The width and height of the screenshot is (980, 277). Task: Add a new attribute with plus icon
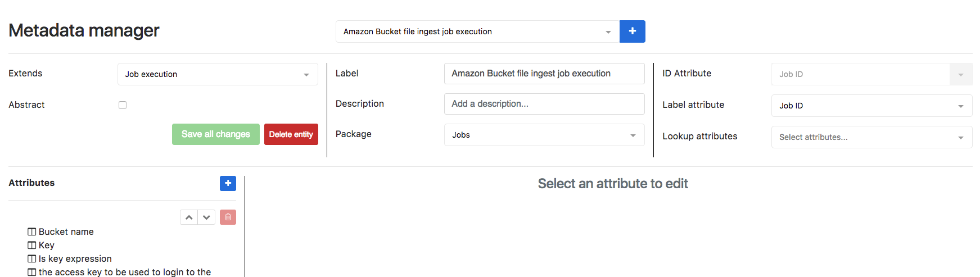click(228, 183)
